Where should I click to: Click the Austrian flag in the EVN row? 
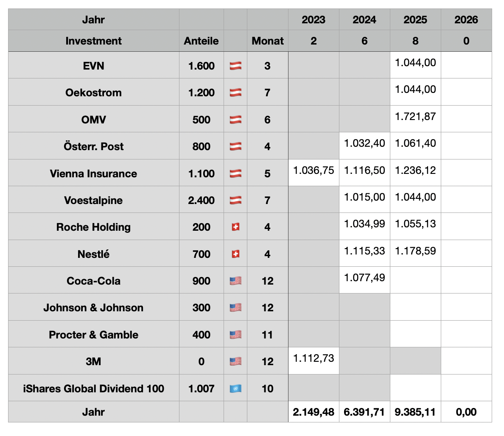(235, 66)
